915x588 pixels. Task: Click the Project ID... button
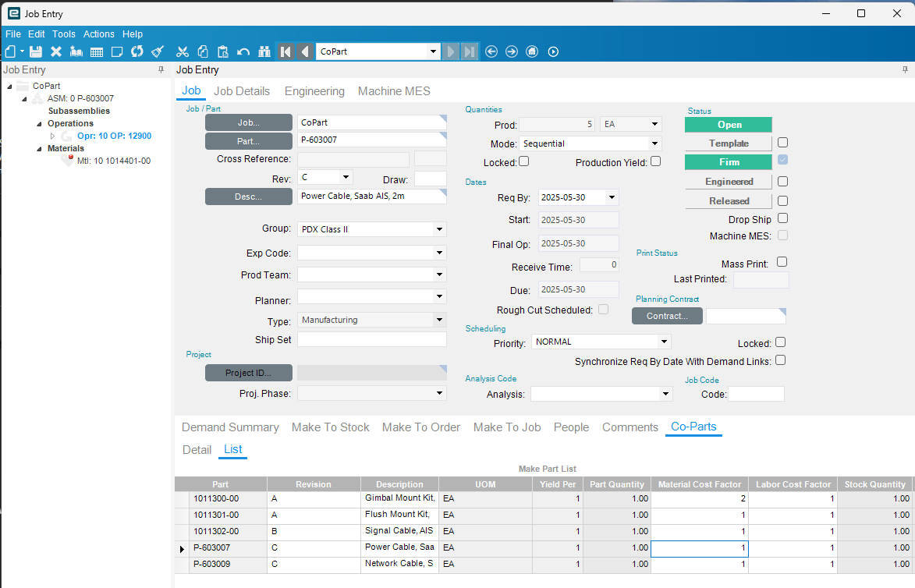pos(249,373)
